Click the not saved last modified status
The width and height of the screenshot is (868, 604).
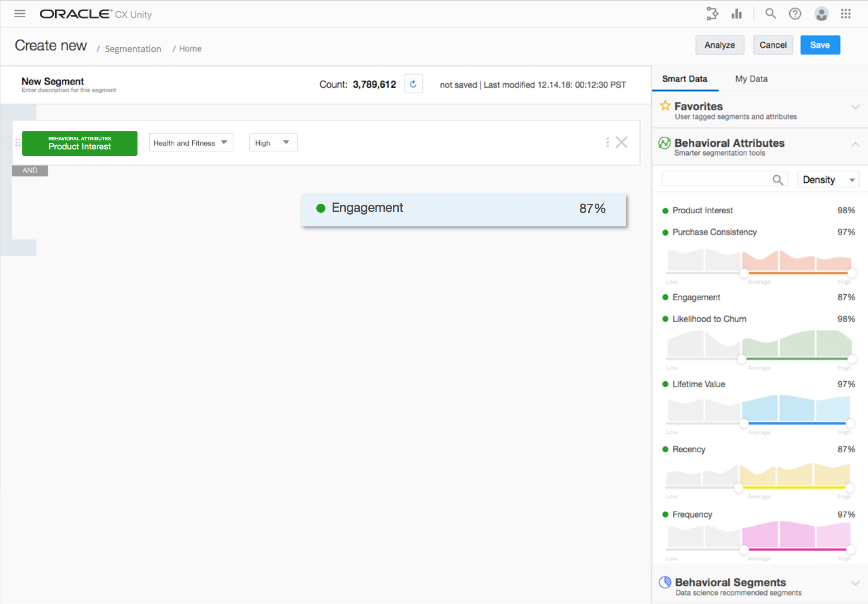coord(533,85)
